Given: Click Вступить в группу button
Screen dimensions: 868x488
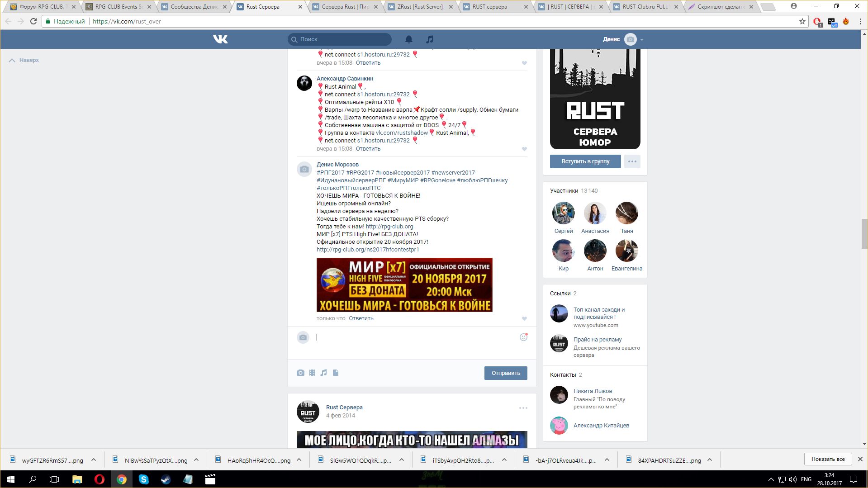Looking at the screenshot, I should click(x=585, y=161).
